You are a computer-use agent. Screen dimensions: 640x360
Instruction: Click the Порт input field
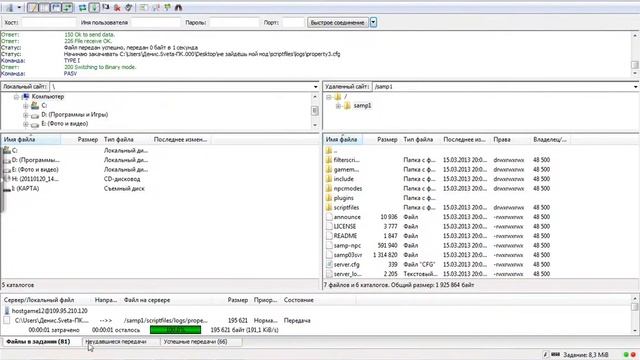pos(293,22)
